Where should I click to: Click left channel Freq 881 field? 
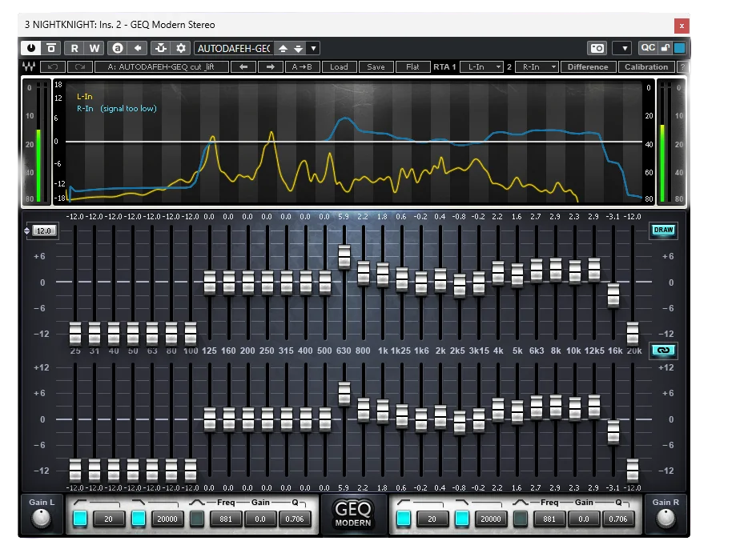226,519
